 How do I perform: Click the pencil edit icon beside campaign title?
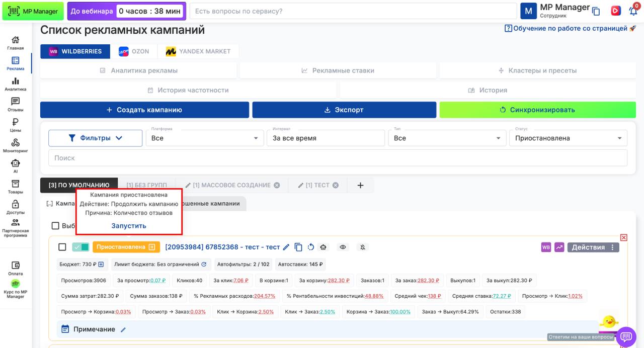point(286,247)
